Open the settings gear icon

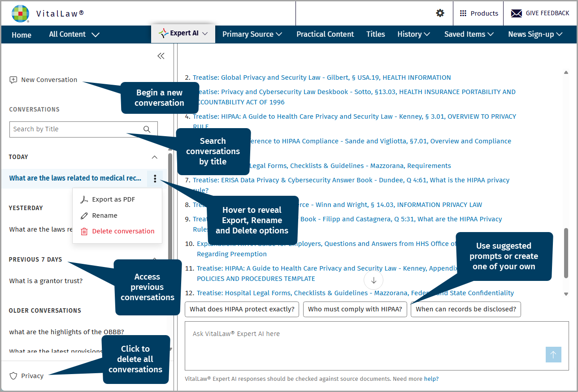pyautogui.click(x=440, y=13)
